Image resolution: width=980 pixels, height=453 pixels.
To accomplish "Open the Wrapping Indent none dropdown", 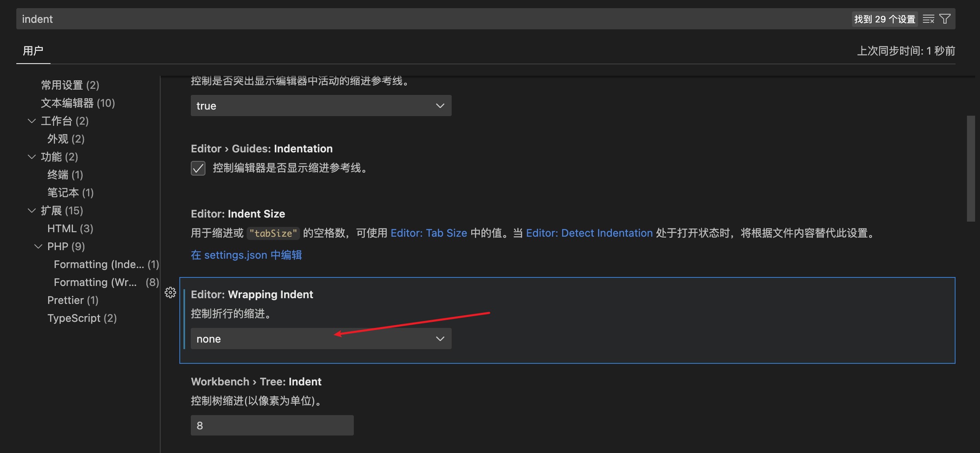I will (x=321, y=339).
